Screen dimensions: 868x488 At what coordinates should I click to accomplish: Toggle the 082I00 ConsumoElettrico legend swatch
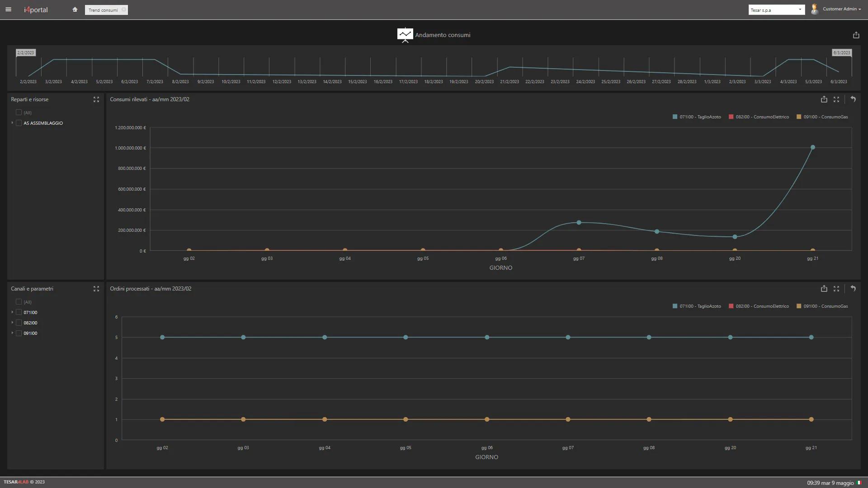click(731, 117)
